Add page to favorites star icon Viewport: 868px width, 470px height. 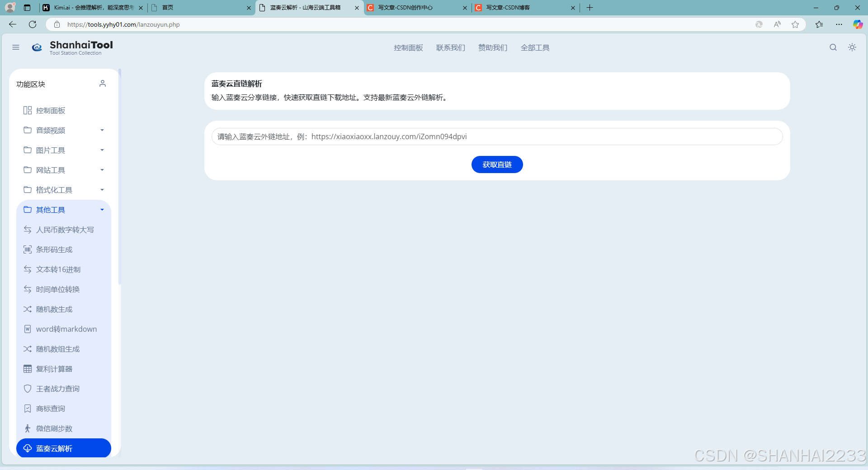pos(795,24)
